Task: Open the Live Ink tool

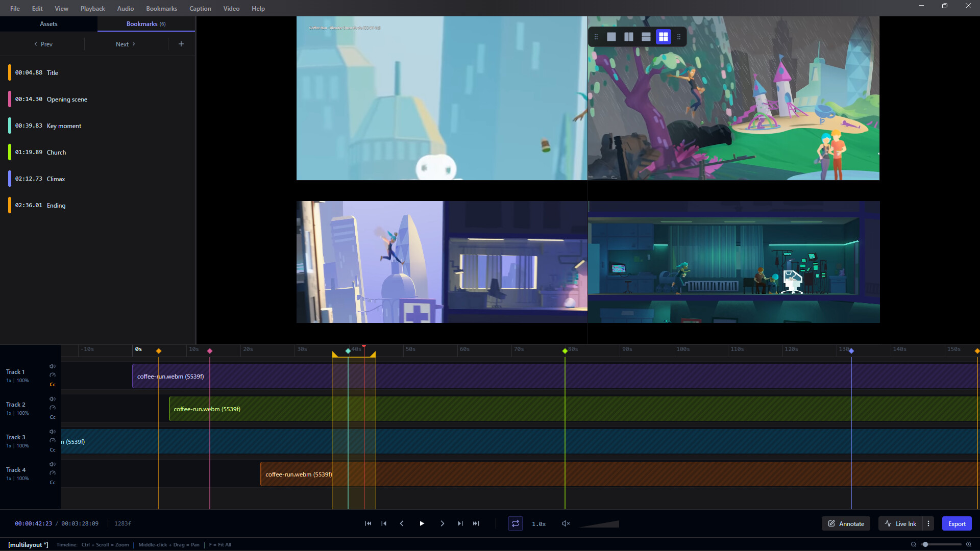Action: point(900,523)
